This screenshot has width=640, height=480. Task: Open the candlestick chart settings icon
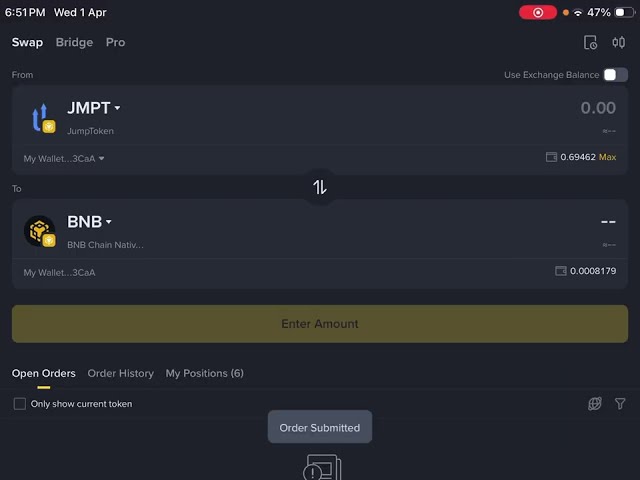click(618, 43)
